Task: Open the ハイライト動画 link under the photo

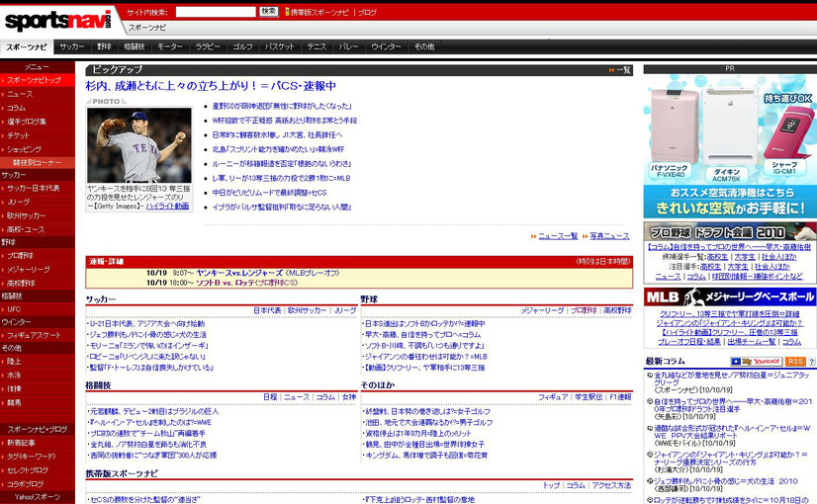Action: [x=167, y=207]
